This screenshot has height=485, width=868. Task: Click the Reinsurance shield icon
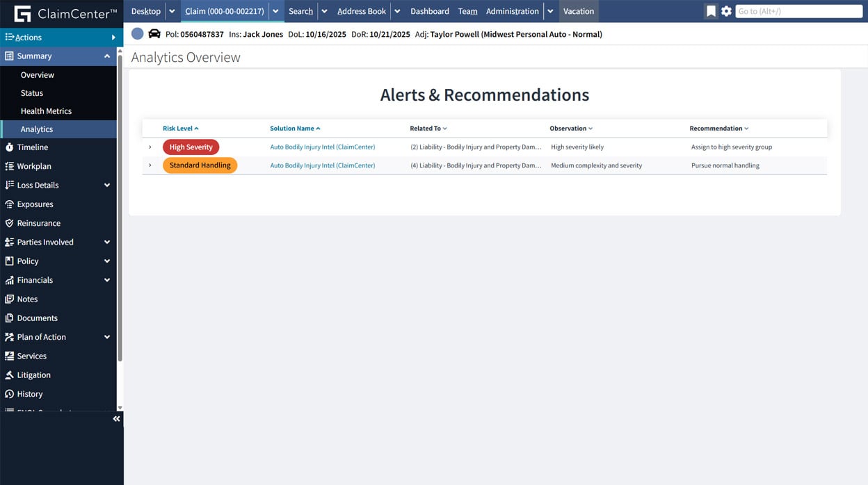click(9, 223)
